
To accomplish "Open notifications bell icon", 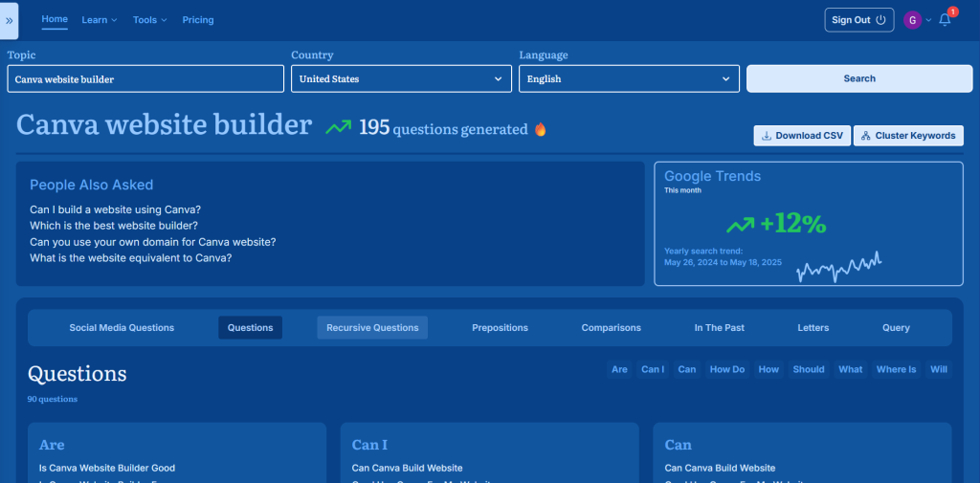I will point(945,20).
